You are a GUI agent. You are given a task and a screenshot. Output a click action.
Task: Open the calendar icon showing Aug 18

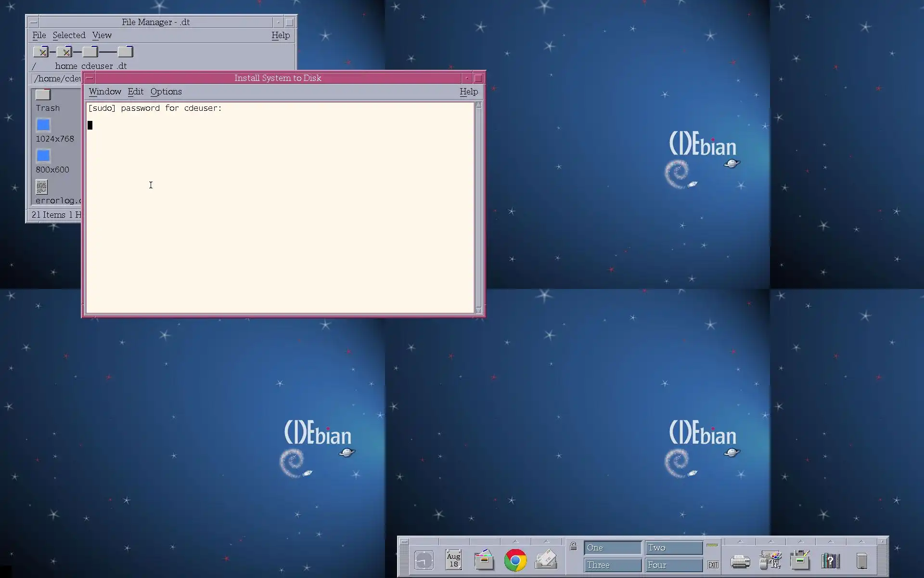point(453,560)
